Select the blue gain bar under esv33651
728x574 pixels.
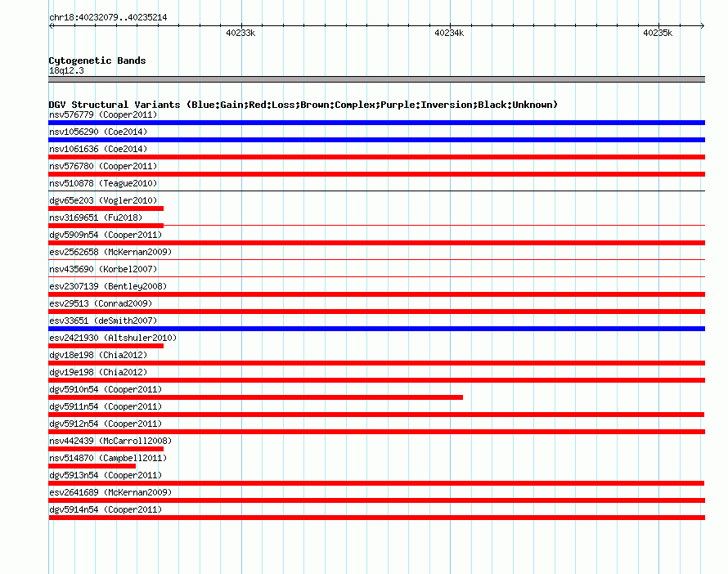376,329
